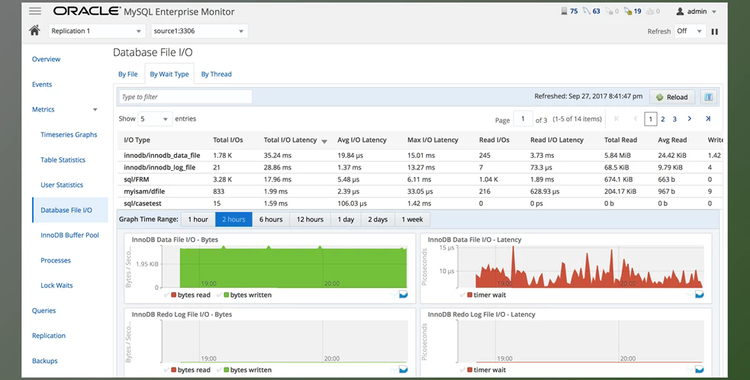Open Replication in the sidebar
Image resolution: width=750 pixels, height=380 pixels.
[x=48, y=335]
